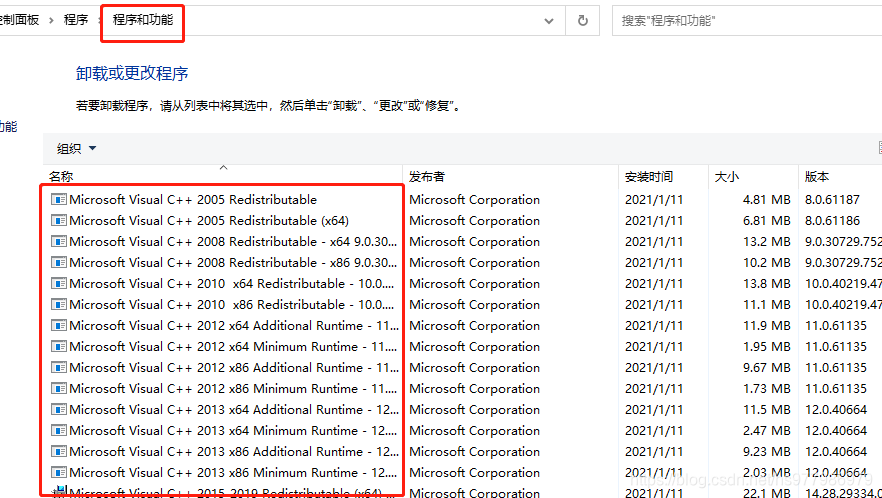Click the icon of 2012 x64 Additional Runtime

pyautogui.click(x=58, y=325)
